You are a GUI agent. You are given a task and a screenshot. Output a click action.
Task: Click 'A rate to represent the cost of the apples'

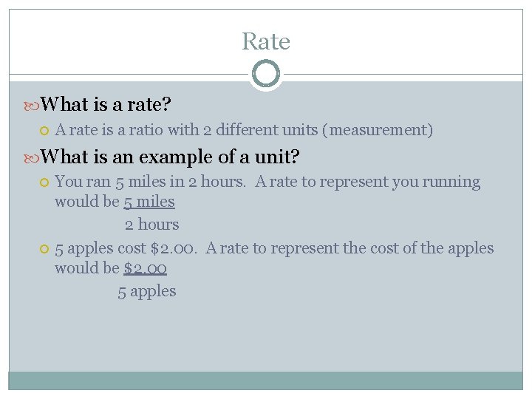(x=349, y=248)
